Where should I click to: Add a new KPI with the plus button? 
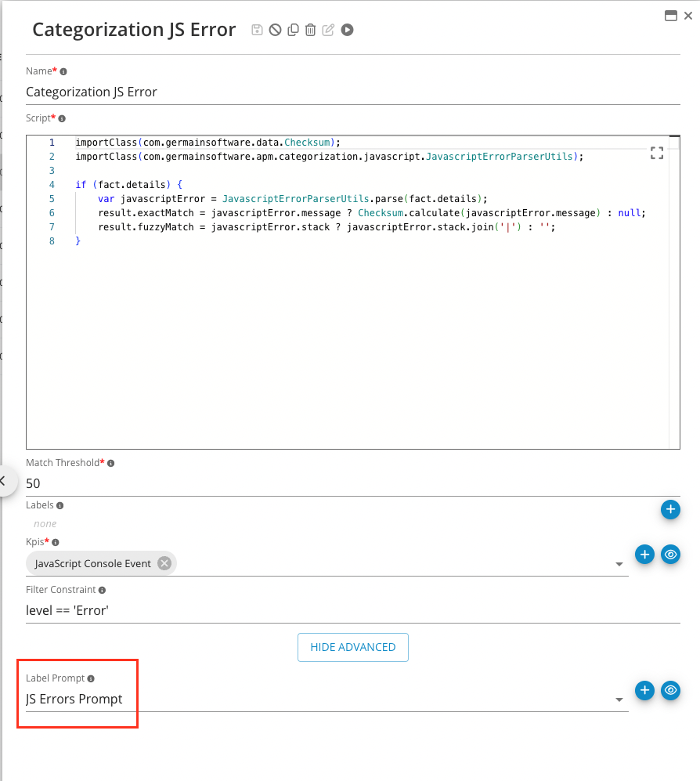(644, 555)
